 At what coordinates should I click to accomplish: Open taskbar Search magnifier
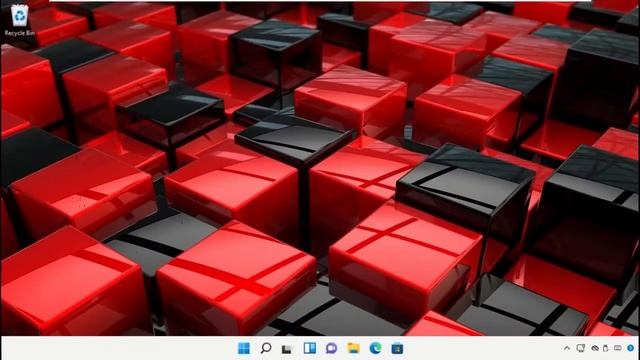click(x=266, y=348)
